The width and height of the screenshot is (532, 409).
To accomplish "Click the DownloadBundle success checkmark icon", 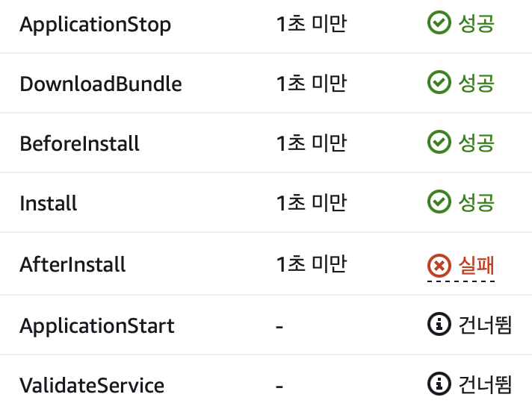I will 439,82.
